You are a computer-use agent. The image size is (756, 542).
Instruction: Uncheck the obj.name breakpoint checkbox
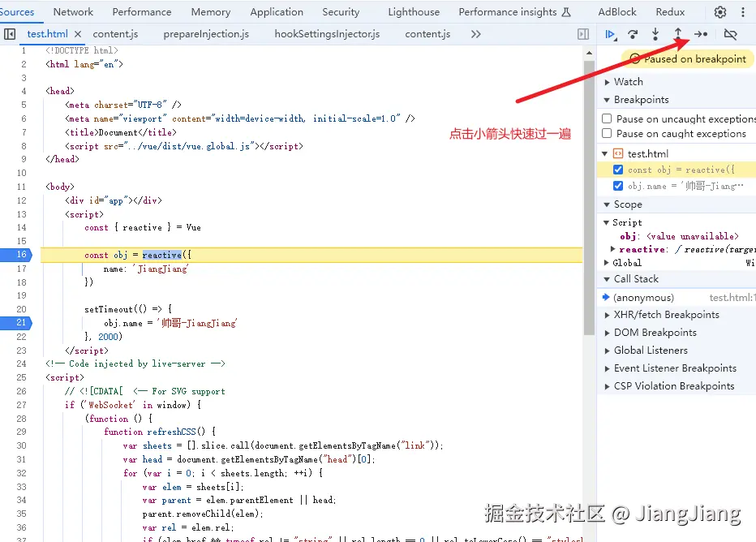tap(617, 186)
